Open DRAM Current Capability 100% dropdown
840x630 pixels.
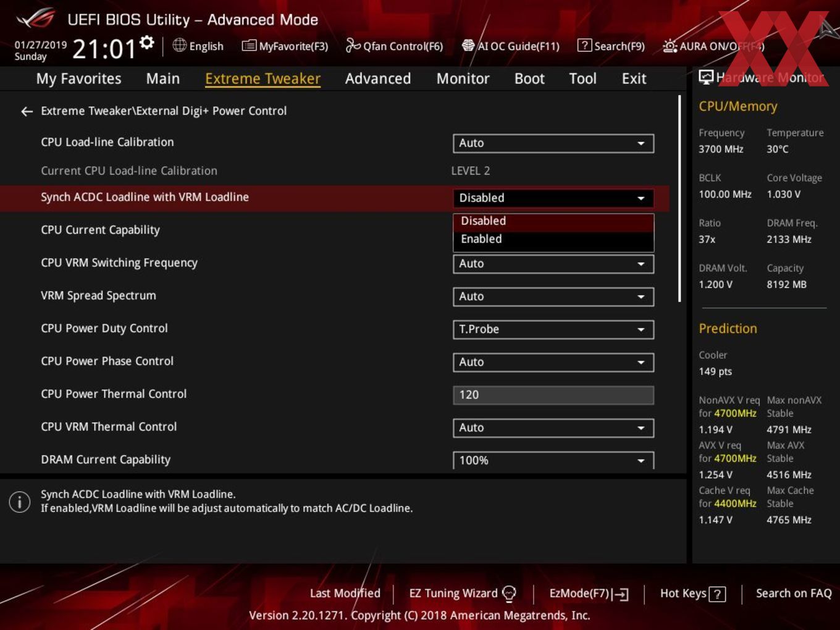(553, 460)
